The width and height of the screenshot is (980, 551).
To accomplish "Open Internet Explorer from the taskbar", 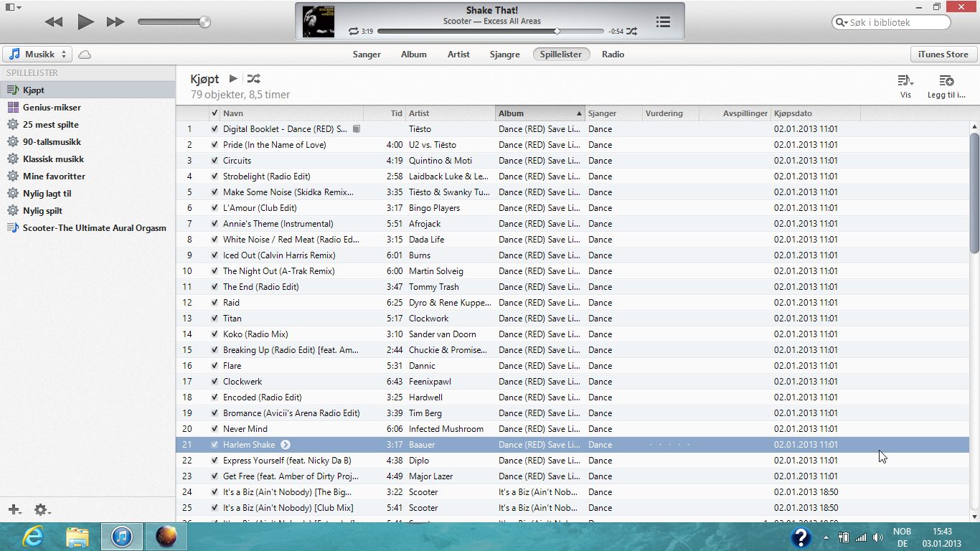I will click(33, 537).
